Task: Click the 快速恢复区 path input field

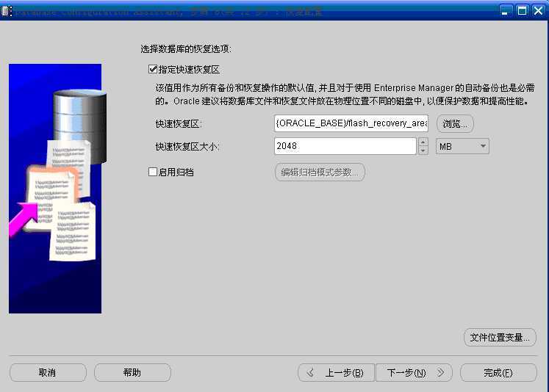Action: tap(351, 123)
